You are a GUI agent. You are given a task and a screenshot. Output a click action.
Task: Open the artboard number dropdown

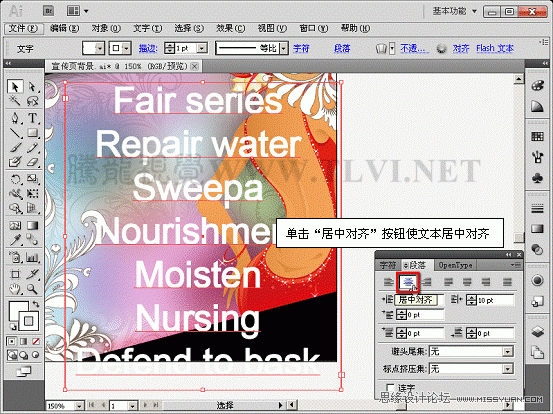click(133, 406)
